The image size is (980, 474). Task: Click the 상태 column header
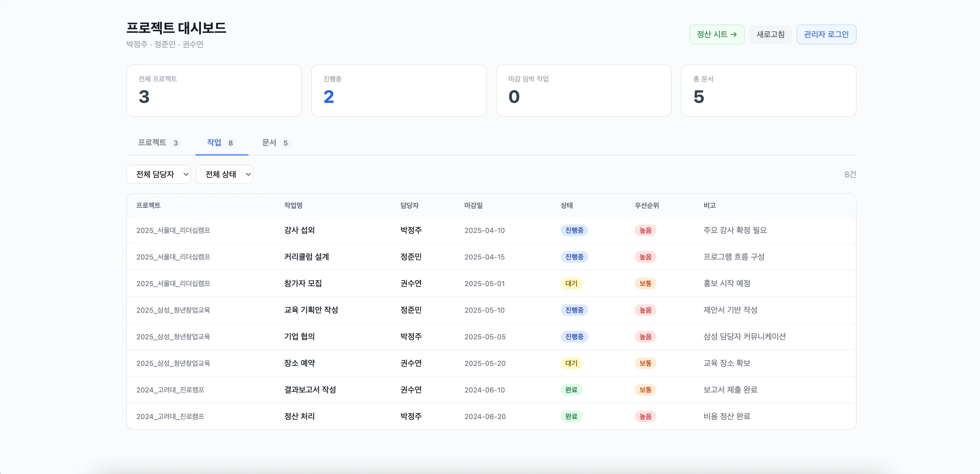(x=566, y=206)
